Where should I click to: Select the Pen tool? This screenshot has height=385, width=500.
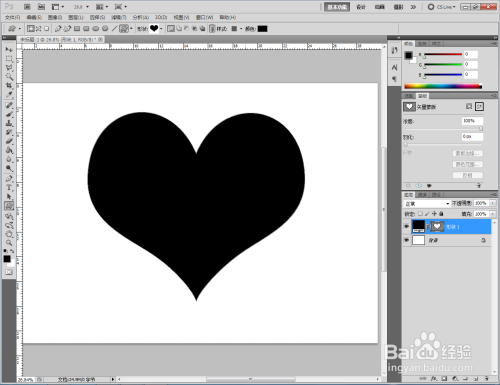pos(9,179)
